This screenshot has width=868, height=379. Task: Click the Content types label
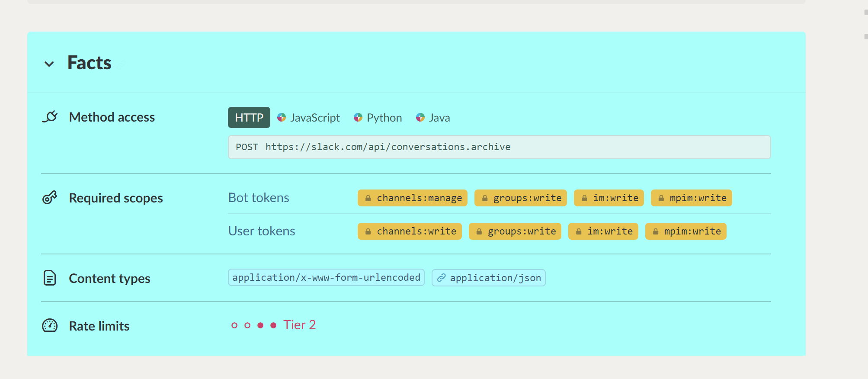tap(110, 279)
